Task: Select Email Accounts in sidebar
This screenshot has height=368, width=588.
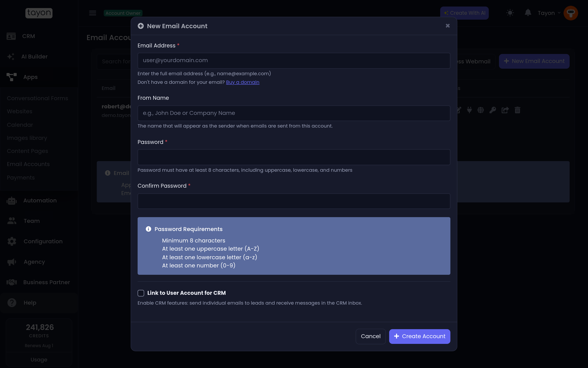Action: click(x=28, y=164)
